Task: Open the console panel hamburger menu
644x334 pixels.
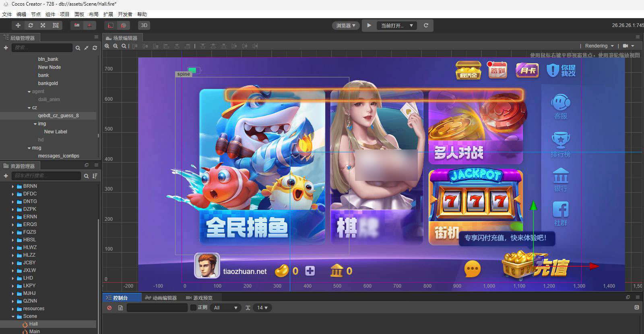Action: coord(638,297)
